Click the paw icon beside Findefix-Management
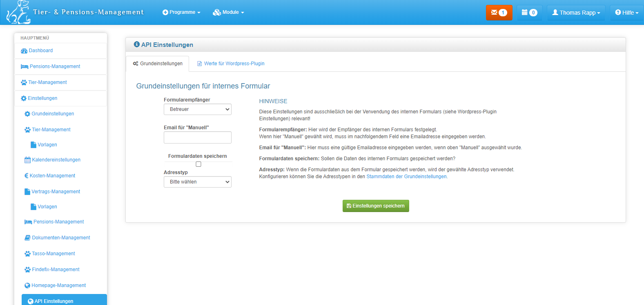Screen dimensions: 644x305 tap(27, 270)
